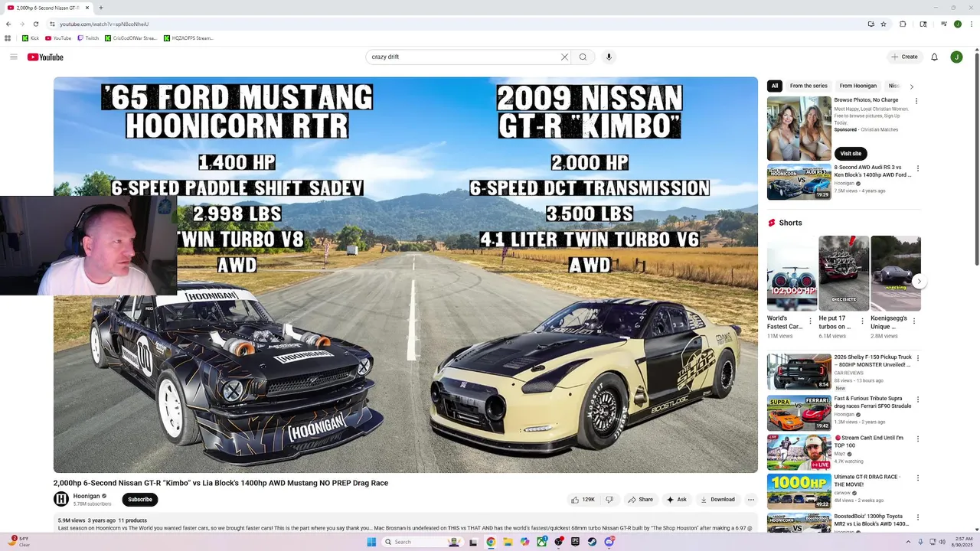Image resolution: width=980 pixels, height=551 pixels.
Task: Open the Audi RS 3 vs Mustang thumbnail
Action: click(x=799, y=181)
